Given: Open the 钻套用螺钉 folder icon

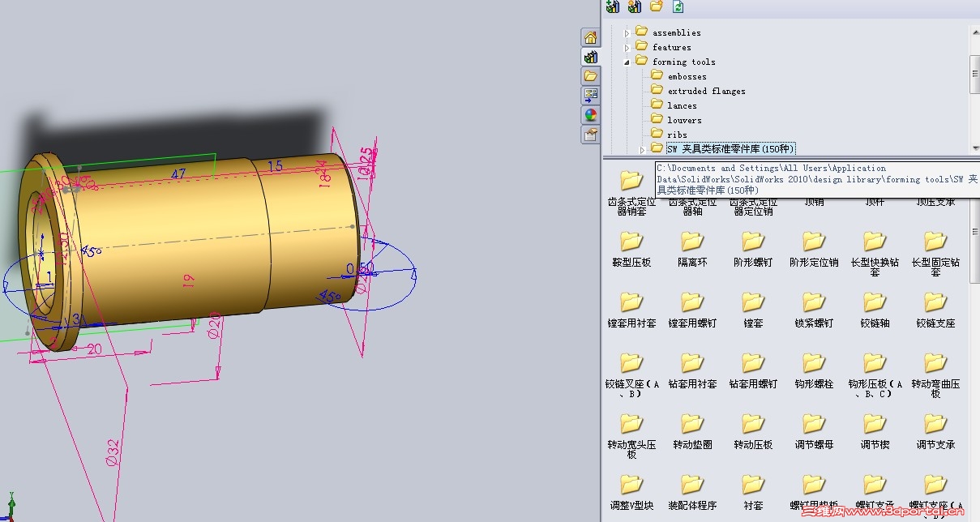Looking at the screenshot, I should coord(753,363).
